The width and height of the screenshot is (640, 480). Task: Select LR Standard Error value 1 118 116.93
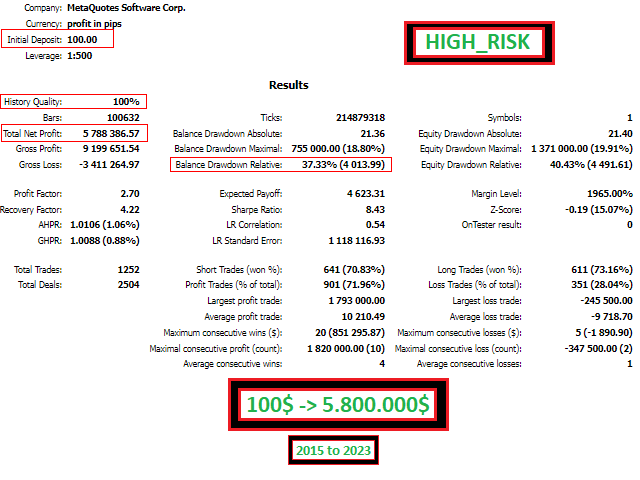[357, 240]
